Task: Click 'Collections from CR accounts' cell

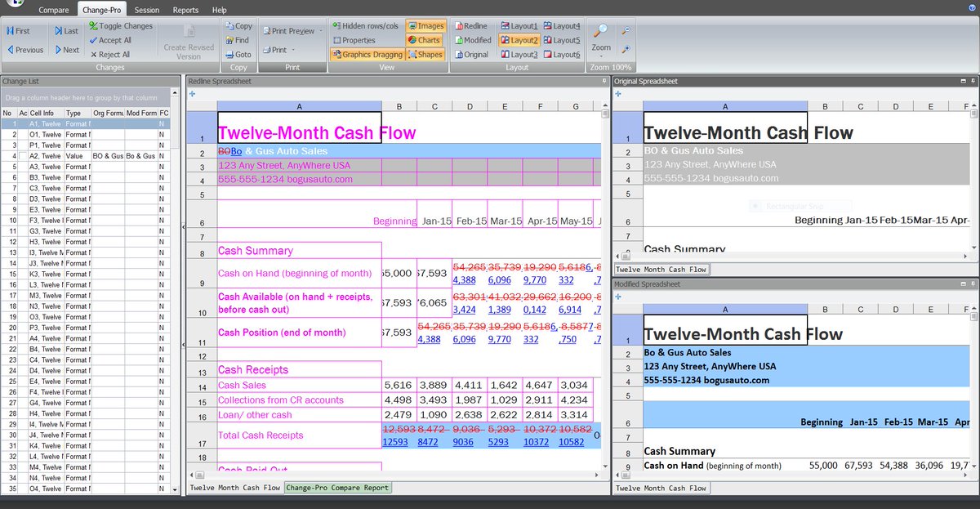Action: (299, 400)
